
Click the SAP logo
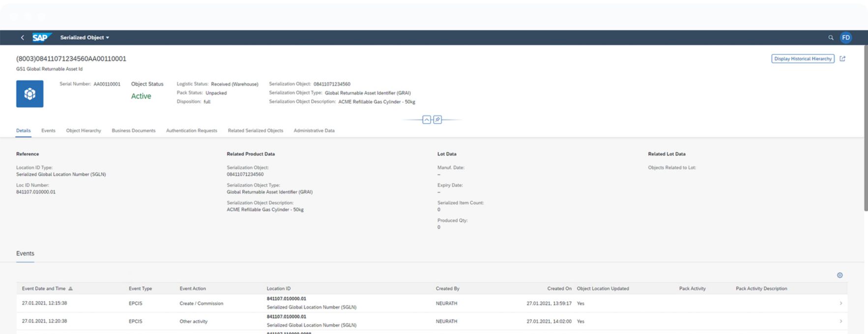click(41, 37)
